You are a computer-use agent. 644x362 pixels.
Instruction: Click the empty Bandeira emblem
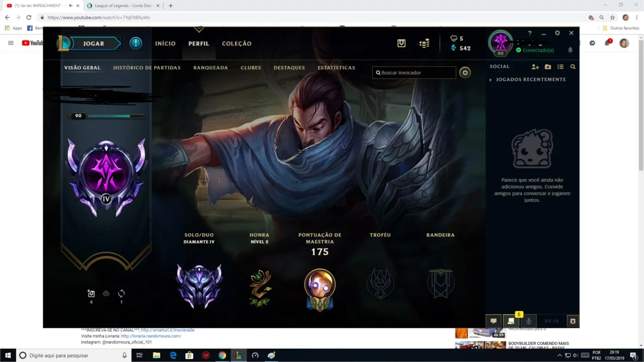coord(441,283)
